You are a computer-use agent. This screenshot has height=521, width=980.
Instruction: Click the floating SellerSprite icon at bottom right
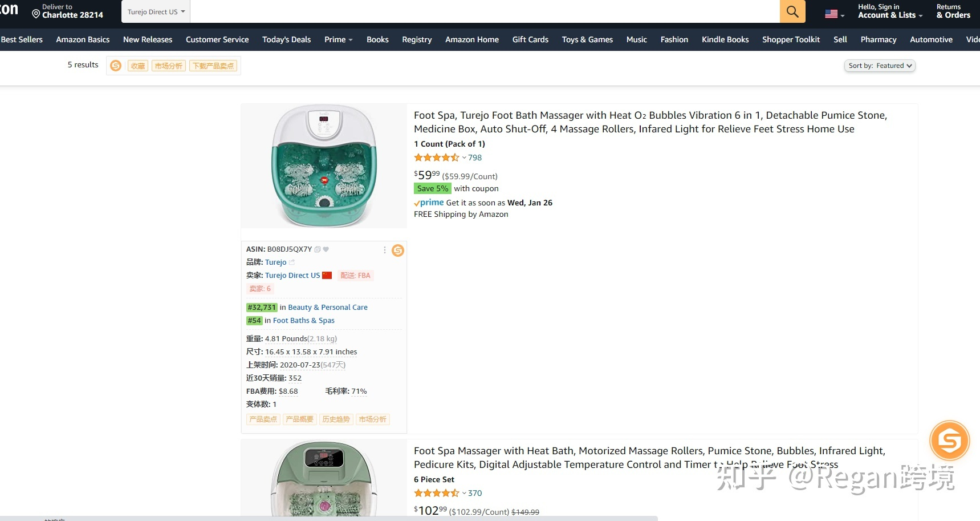tap(949, 441)
